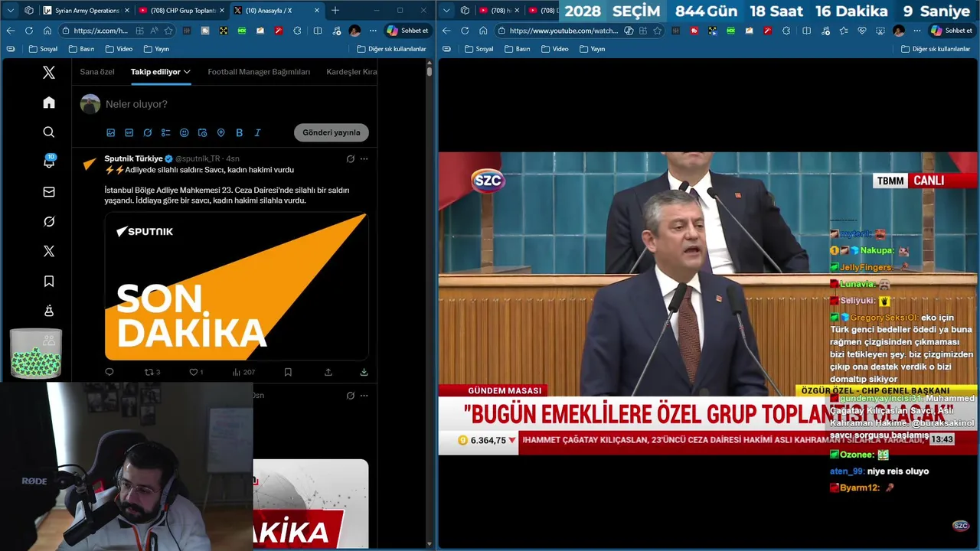
Task: Open X notifications bell icon
Action: pyautogui.click(x=49, y=161)
